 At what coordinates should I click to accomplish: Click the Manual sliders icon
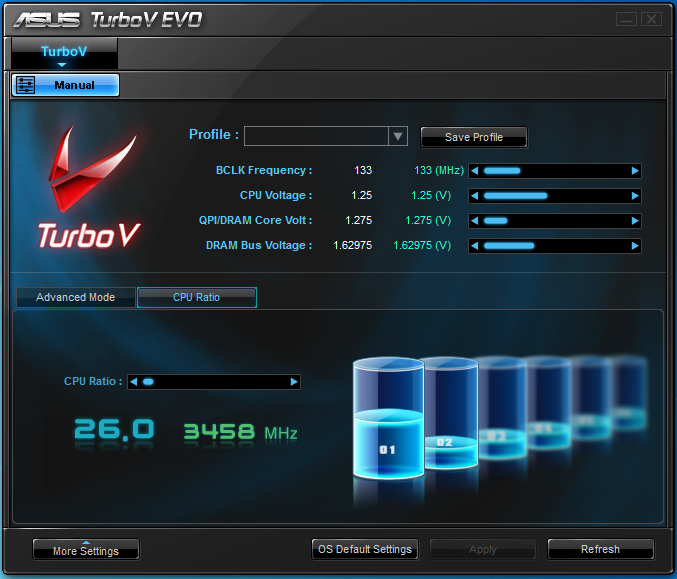(25, 85)
